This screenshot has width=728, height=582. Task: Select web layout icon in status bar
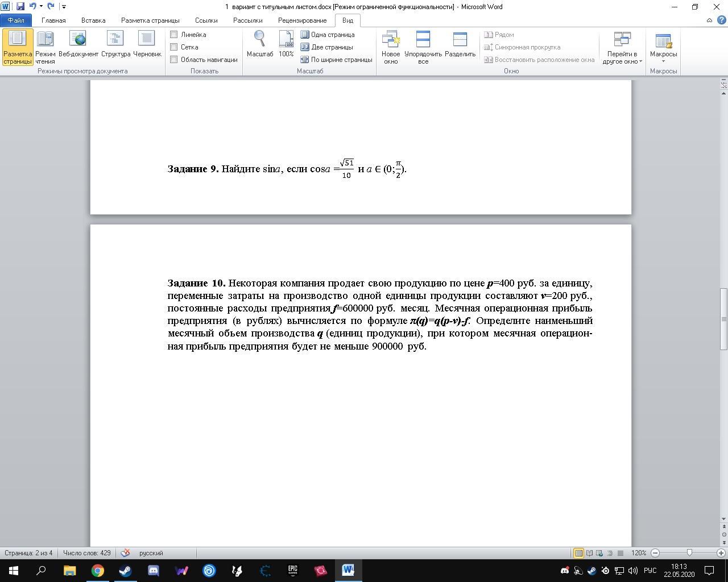599,553
